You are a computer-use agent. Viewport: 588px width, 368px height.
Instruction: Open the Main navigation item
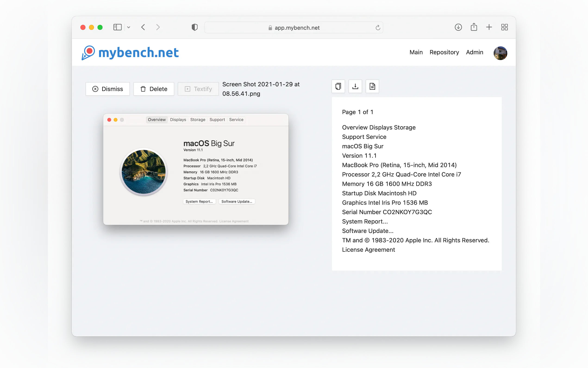pyautogui.click(x=416, y=52)
